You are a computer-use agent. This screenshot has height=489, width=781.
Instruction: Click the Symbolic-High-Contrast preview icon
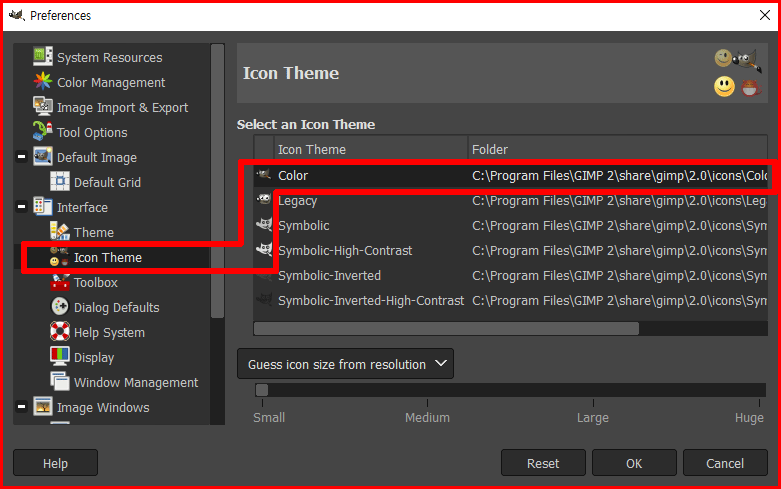263,249
